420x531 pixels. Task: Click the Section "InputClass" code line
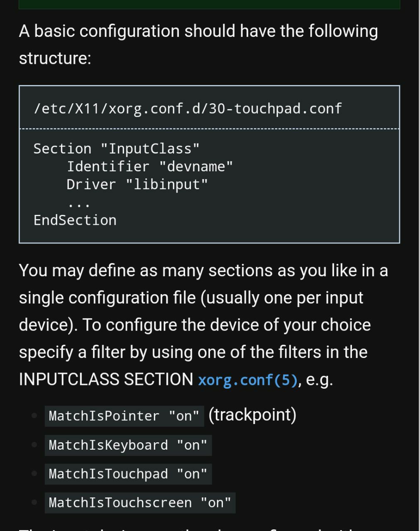(x=117, y=149)
